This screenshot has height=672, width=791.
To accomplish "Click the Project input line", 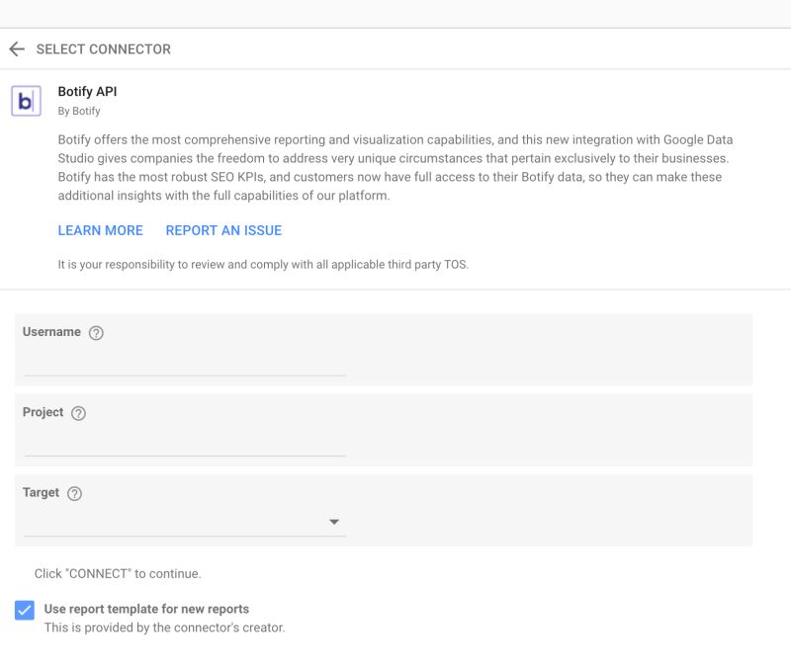I will click(x=183, y=451).
